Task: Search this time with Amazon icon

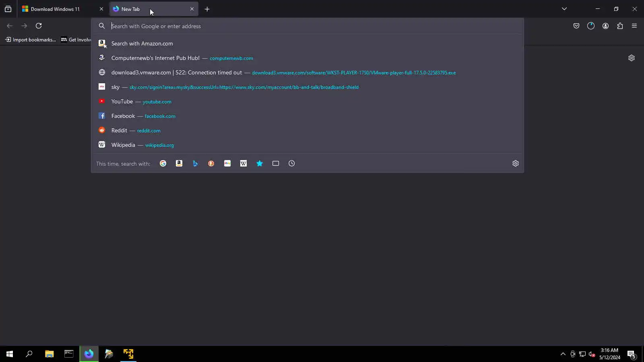Action: (179, 163)
